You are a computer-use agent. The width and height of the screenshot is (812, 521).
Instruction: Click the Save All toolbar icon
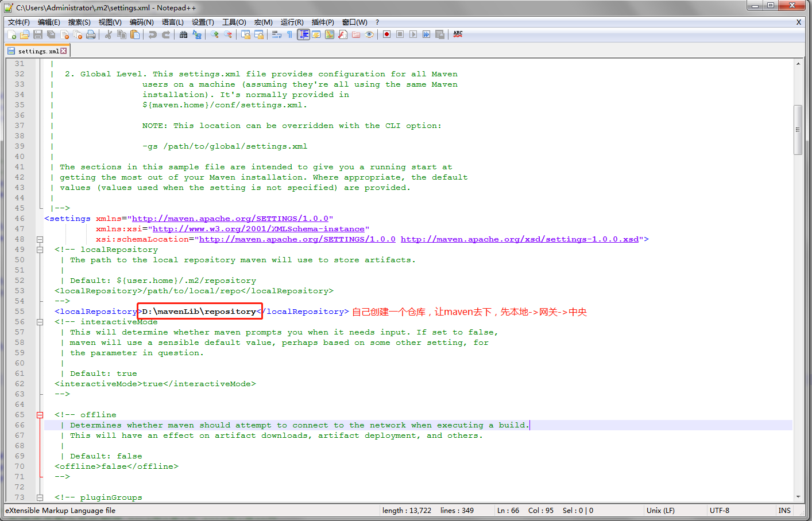point(51,34)
